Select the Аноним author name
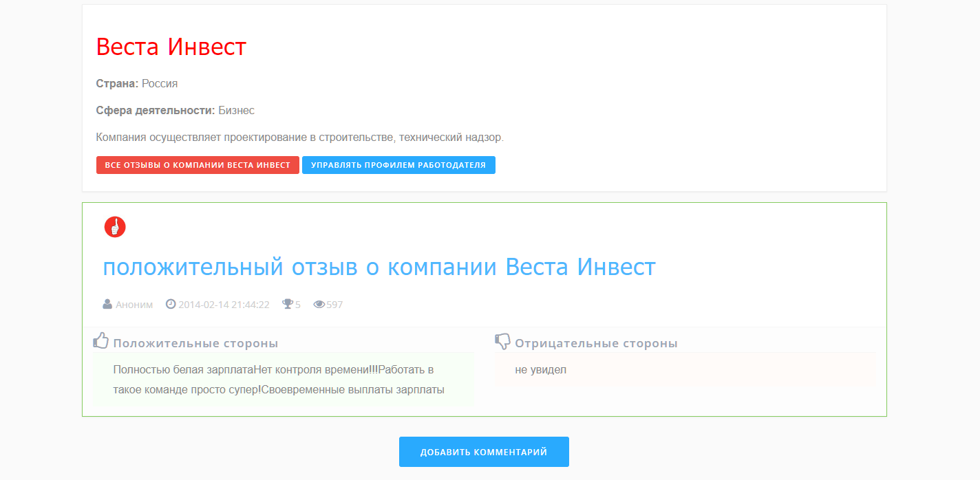The image size is (980, 480). tap(134, 304)
